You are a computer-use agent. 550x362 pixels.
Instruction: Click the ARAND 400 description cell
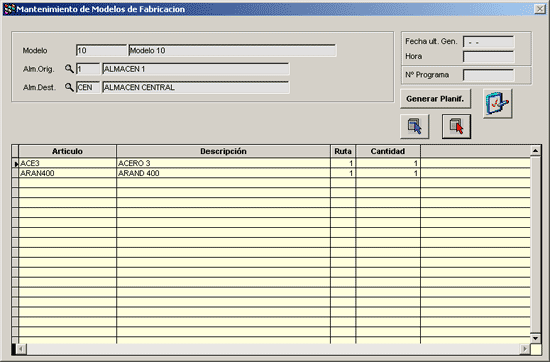223,173
